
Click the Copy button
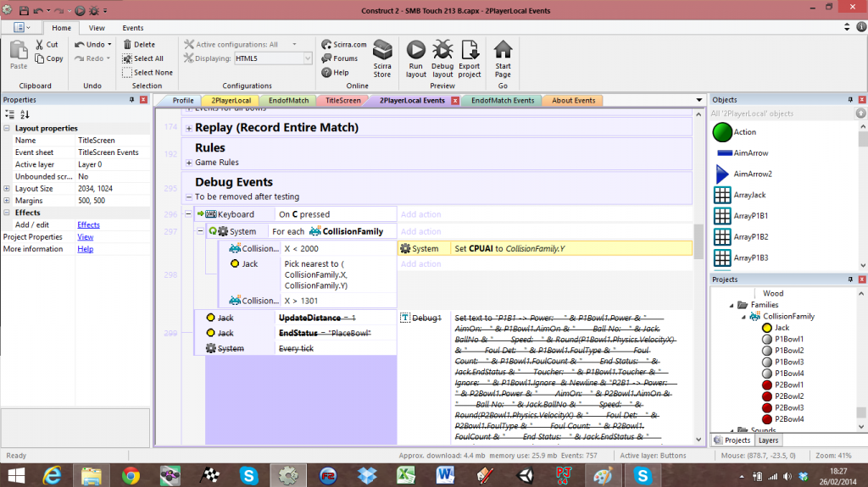click(x=48, y=58)
